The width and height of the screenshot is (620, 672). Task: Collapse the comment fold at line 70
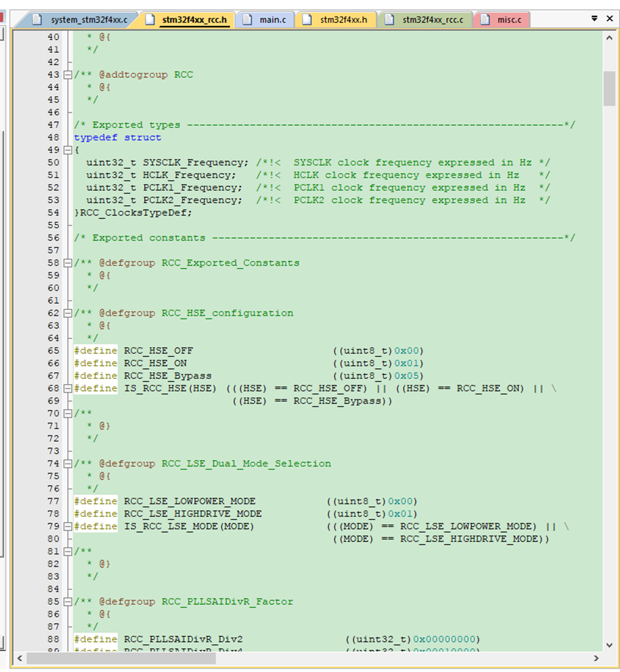click(x=68, y=414)
